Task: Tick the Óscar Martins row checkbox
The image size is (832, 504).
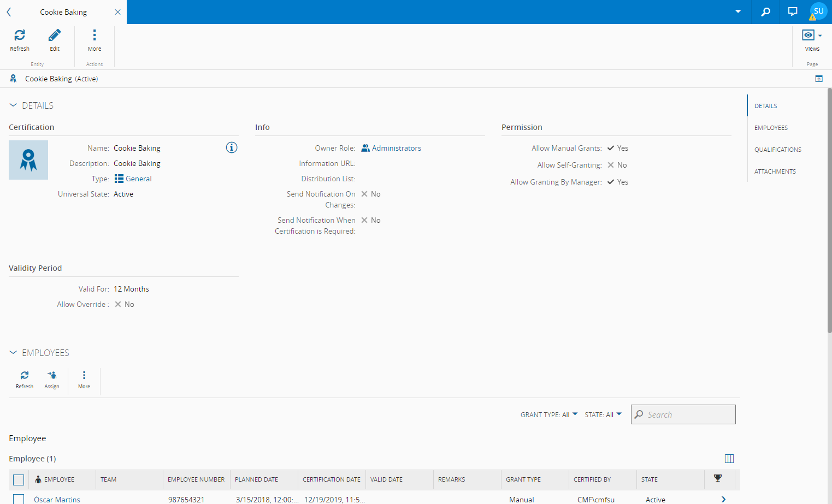Action: (x=19, y=499)
